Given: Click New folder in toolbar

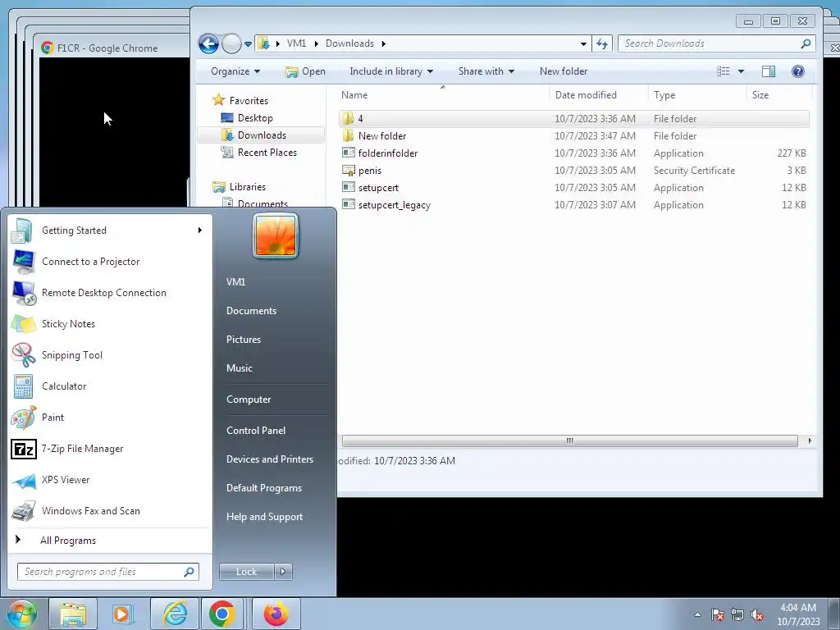Looking at the screenshot, I should pyautogui.click(x=563, y=71).
